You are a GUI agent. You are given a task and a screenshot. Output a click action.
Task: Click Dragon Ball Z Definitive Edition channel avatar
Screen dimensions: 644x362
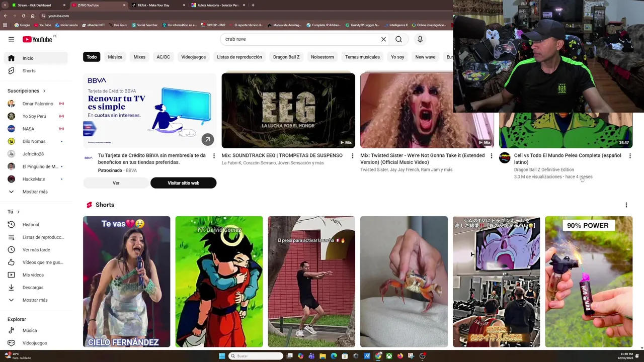click(505, 158)
